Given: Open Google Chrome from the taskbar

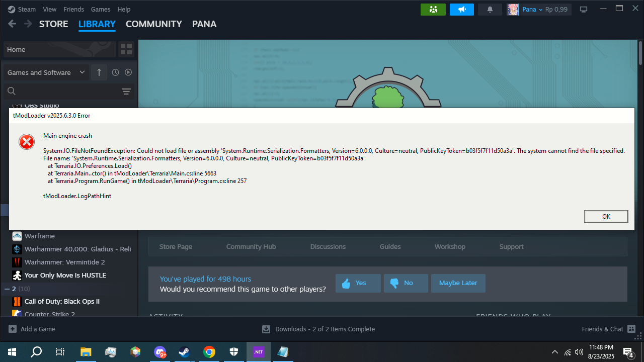Looking at the screenshot, I should tap(209, 352).
